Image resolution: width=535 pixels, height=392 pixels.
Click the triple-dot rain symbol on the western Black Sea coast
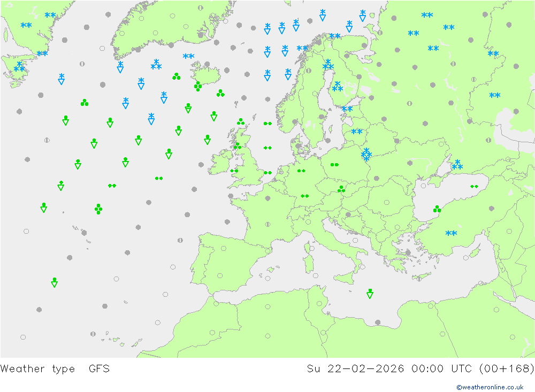[437, 209]
